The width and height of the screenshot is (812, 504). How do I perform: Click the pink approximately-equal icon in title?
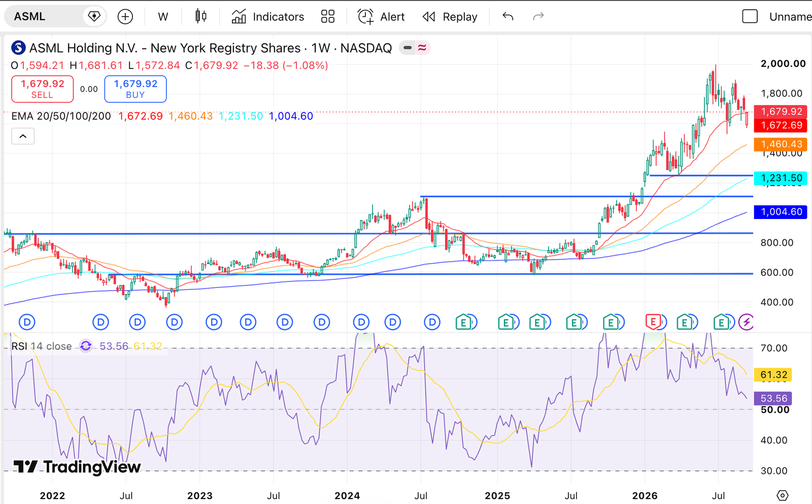click(422, 48)
